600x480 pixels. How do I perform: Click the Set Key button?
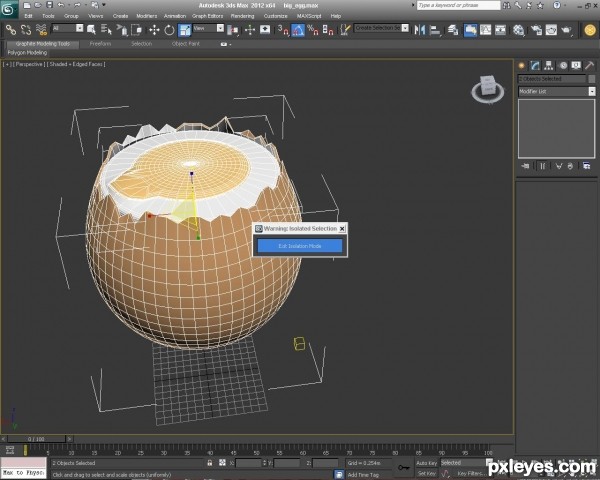click(426, 474)
